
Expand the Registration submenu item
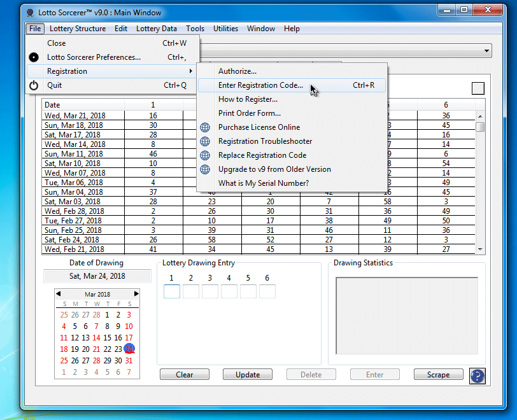(112, 71)
